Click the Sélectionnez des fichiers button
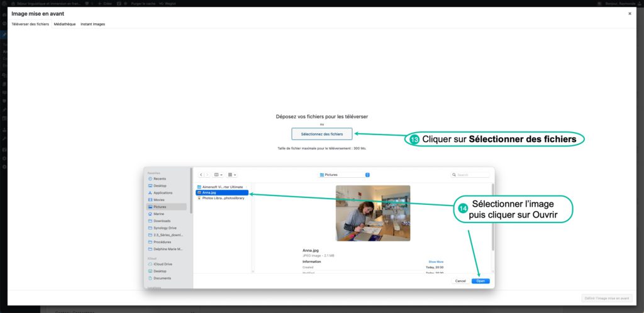 pyautogui.click(x=322, y=134)
